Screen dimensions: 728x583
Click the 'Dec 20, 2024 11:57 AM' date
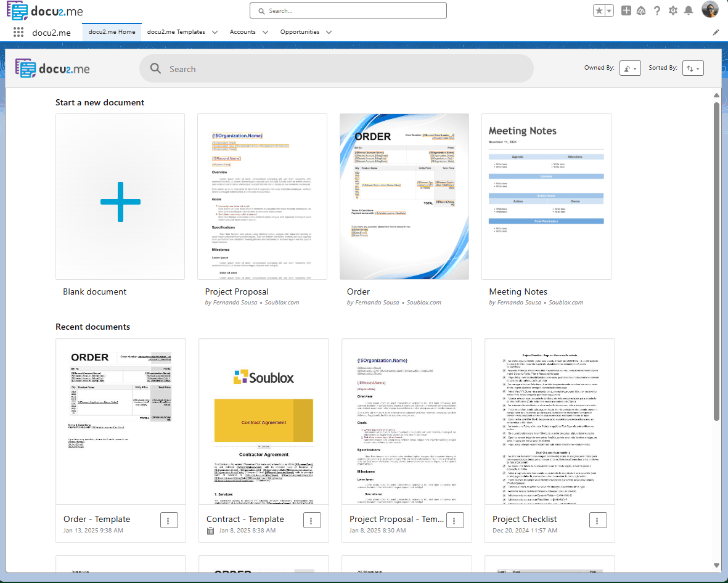tap(525, 530)
